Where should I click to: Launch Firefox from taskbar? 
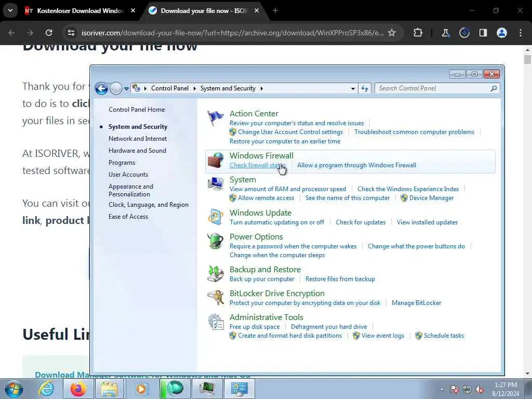pos(78,389)
